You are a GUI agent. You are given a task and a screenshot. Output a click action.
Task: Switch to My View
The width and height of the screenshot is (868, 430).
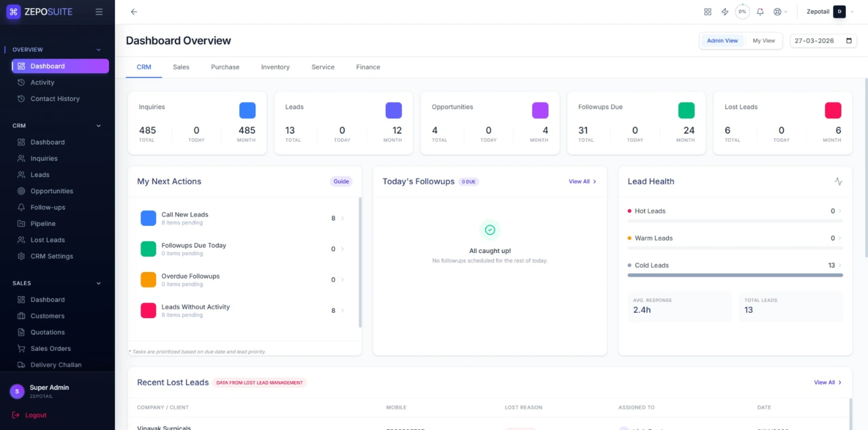pos(763,41)
